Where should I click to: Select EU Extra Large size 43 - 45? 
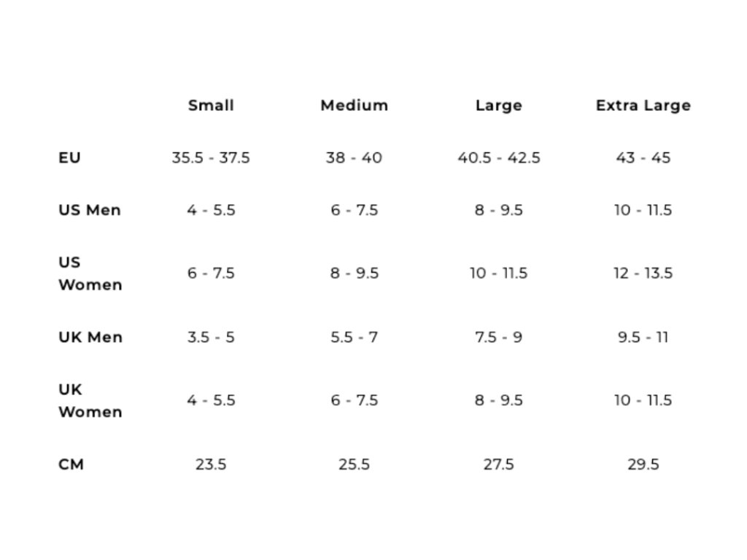click(643, 157)
